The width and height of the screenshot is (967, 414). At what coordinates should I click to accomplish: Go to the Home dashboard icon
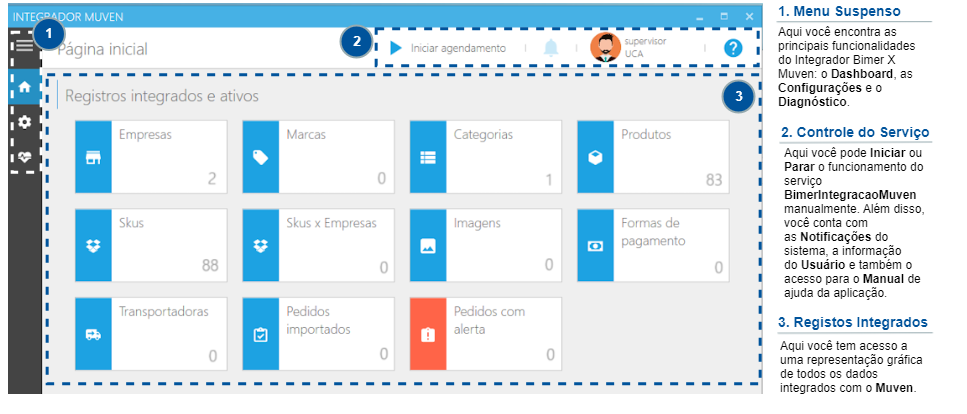click(24, 87)
